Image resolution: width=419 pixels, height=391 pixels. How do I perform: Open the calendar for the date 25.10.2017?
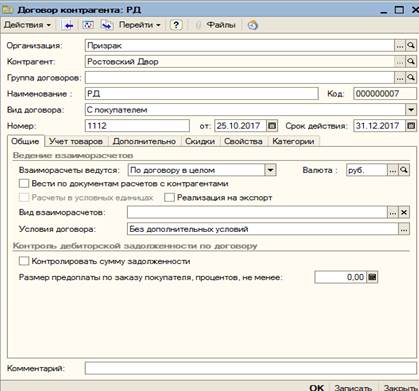272,126
